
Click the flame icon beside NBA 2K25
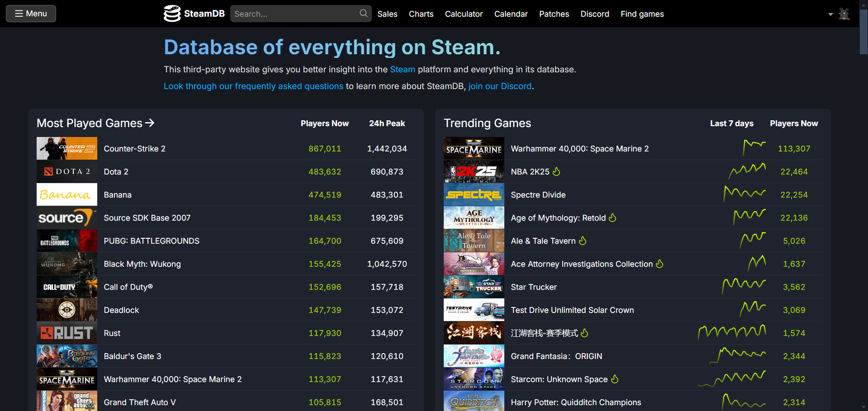tap(556, 172)
